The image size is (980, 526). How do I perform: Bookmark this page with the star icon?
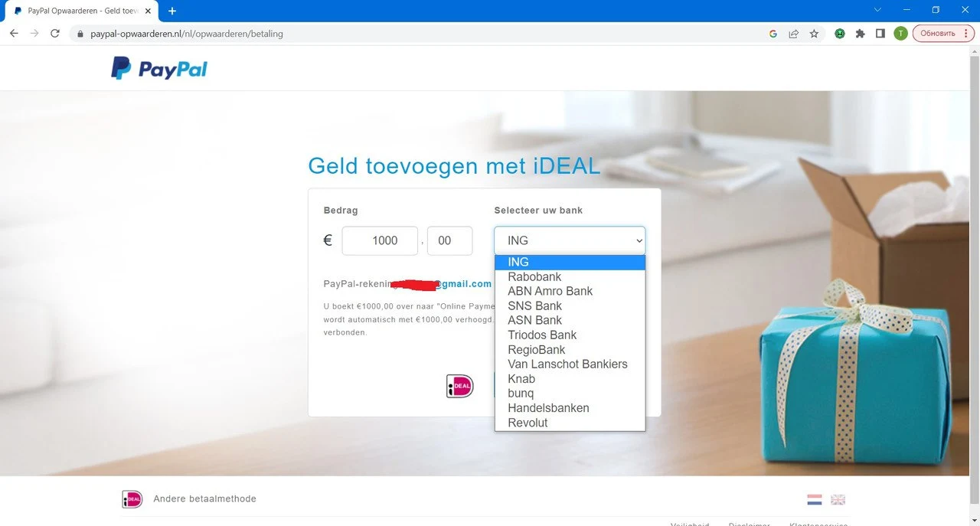coord(814,34)
